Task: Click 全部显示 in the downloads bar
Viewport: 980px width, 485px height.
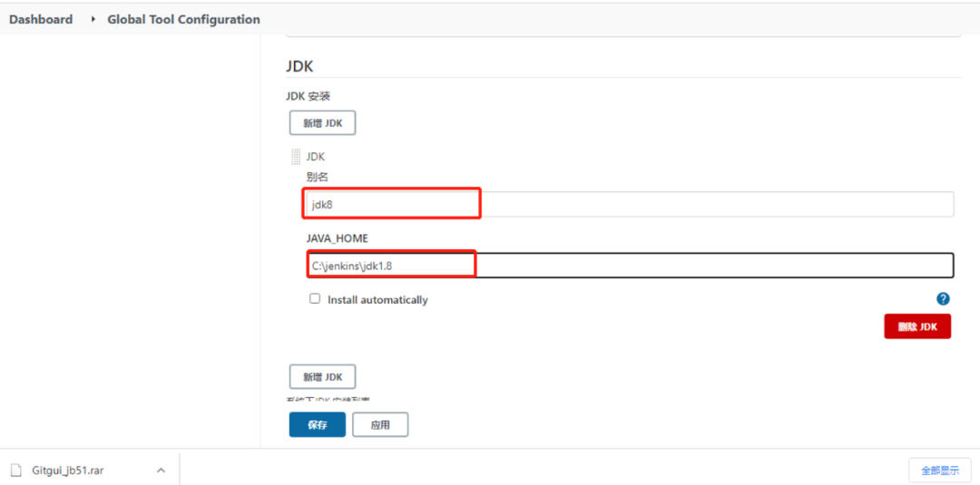Action: tap(939, 470)
